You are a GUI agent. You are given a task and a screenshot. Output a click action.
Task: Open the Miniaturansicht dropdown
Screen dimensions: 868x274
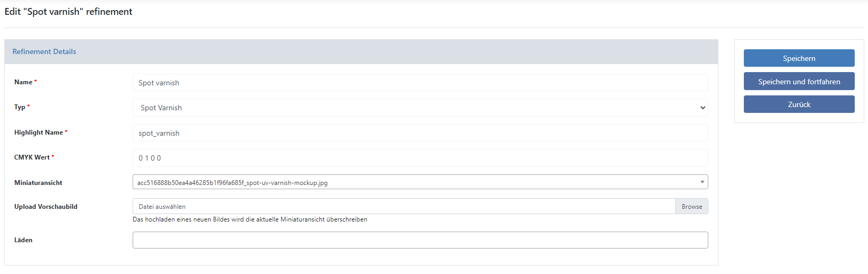pyautogui.click(x=420, y=182)
